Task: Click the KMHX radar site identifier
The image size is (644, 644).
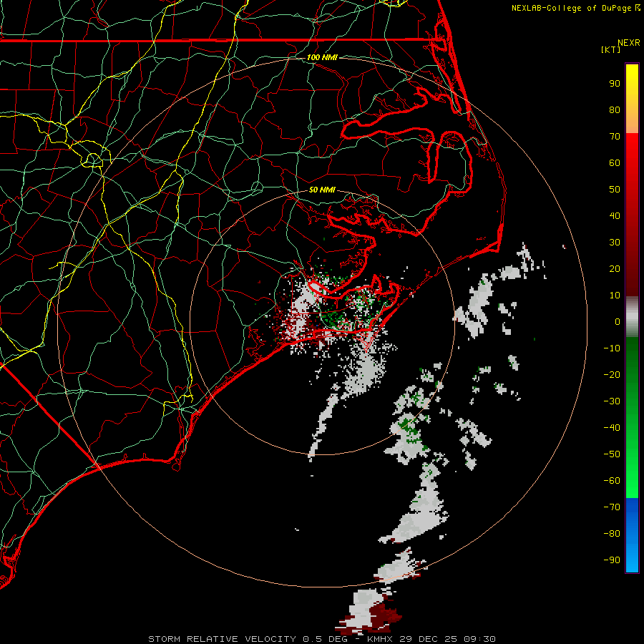Action: tap(379, 639)
